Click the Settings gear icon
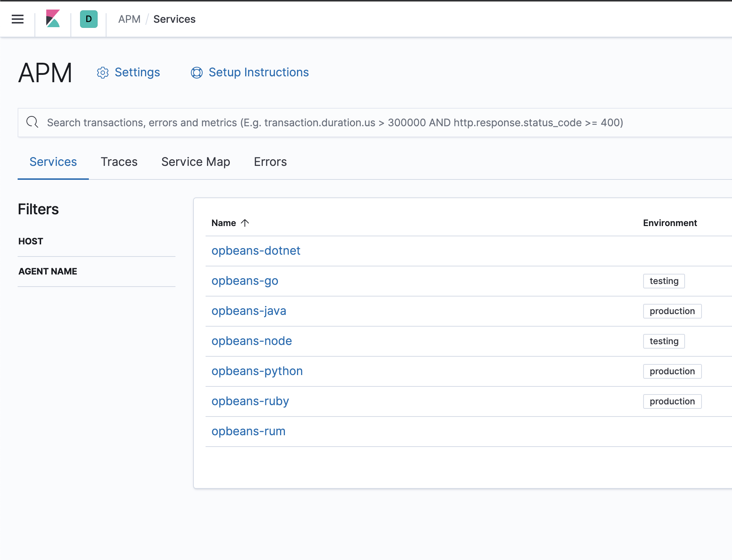Screen dimensions: 732x560 coord(103,73)
